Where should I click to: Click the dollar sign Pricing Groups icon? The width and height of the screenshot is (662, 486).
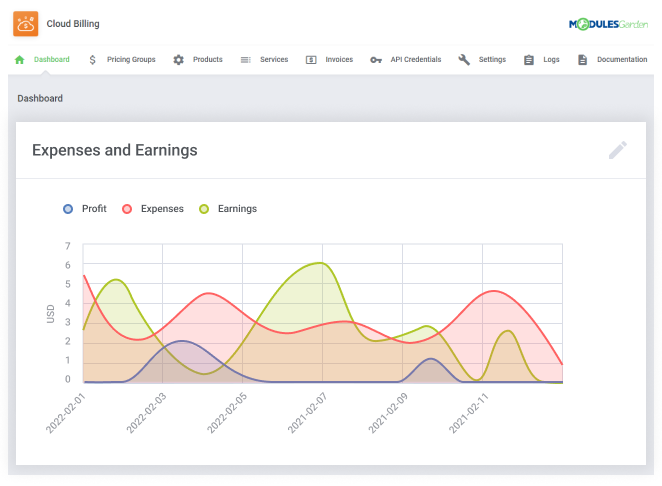point(92,60)
